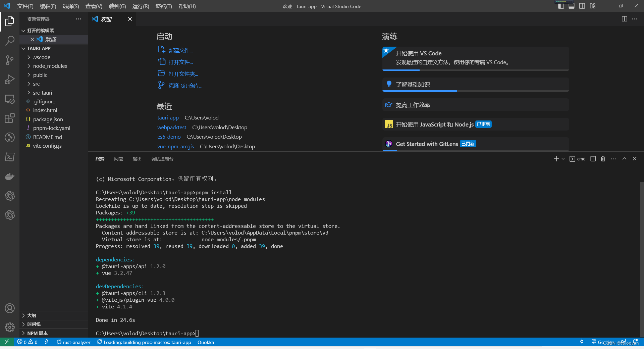The width and height of the screenshot is (644, 349).
Task: Click Go Live in the status bar
Action: coord(602,342)
